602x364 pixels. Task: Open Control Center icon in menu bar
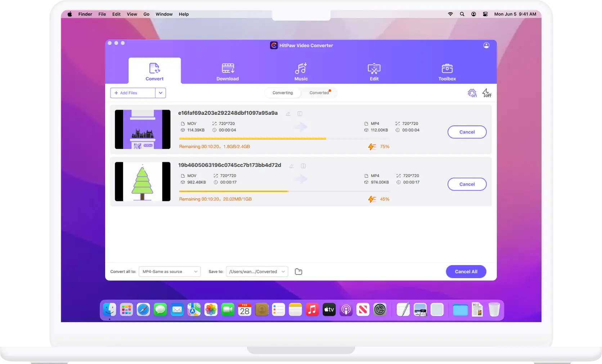[485, 14]
